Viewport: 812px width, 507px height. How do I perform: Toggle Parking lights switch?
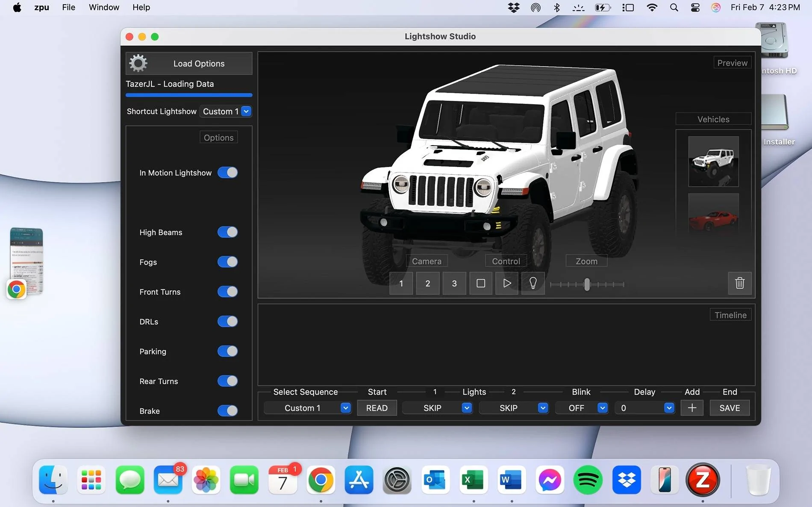(227, 351)
